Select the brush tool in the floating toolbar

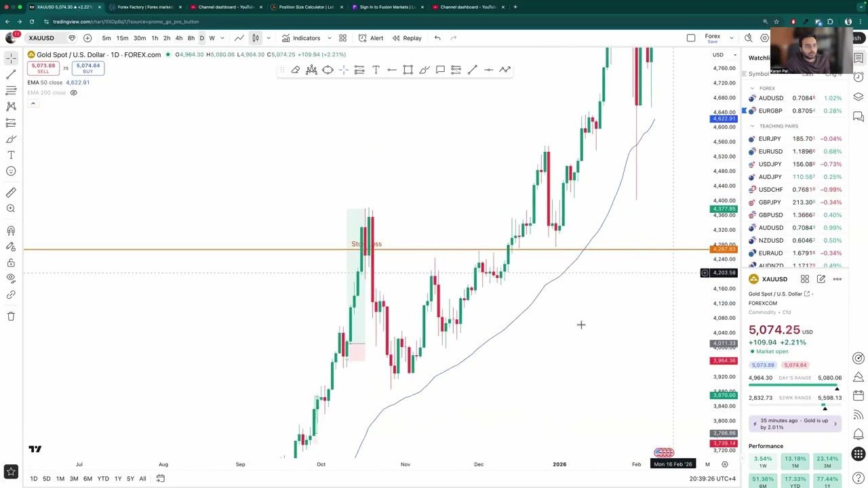coord(424,70)
